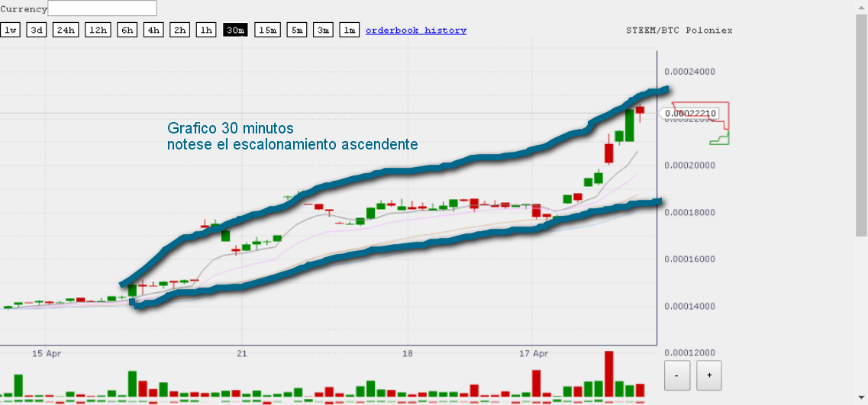Image resolution: width=868 pixels, height=405 pixels.
Task: Change to 1m candle interval
Action: pyautogui.click(x=350, y=30)
